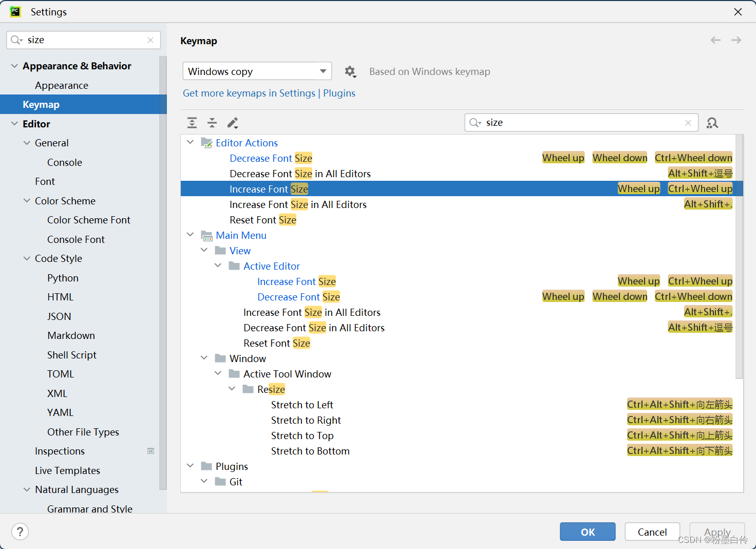
Task: Select Stretch to Top action
Action: point(302,436)
